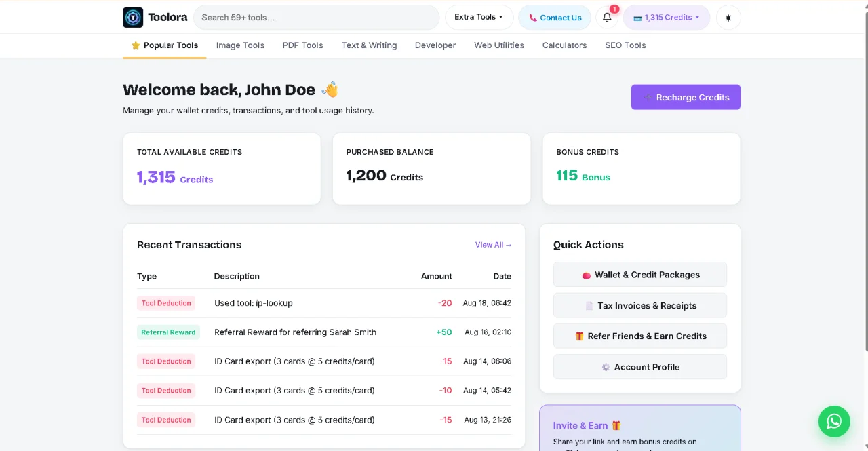The height and width of the screenshot is (451, 868).
Task: Click the Date column header
Action: (502, 276)
